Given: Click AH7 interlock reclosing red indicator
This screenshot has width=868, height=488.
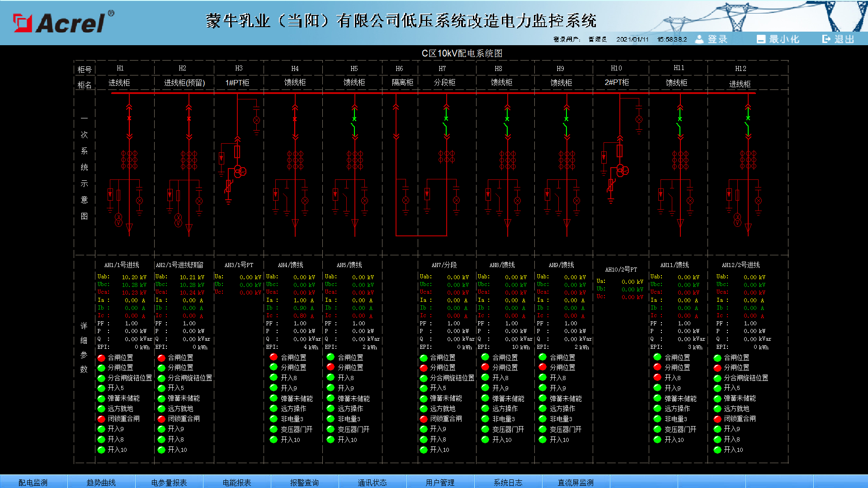Looking at the screenshot, I should (424, 419).
